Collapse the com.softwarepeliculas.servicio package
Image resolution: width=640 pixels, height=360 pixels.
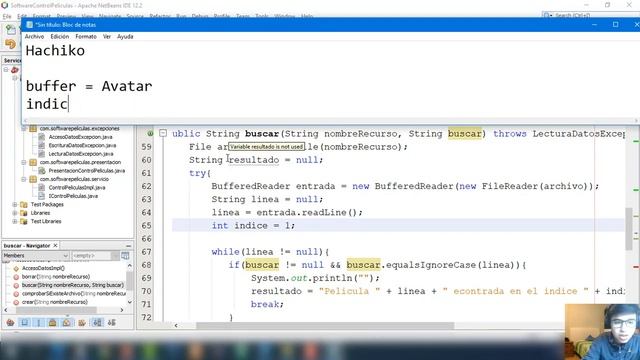24,179
